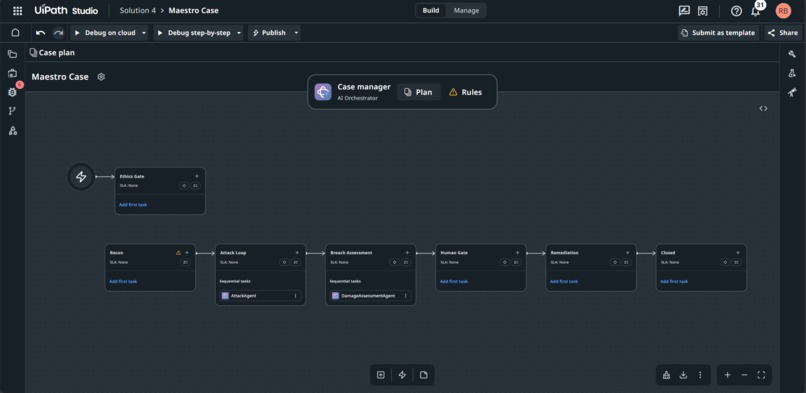806x393 pixels.
Task: Click Add first task in Remediation
Action: [564, 282]
